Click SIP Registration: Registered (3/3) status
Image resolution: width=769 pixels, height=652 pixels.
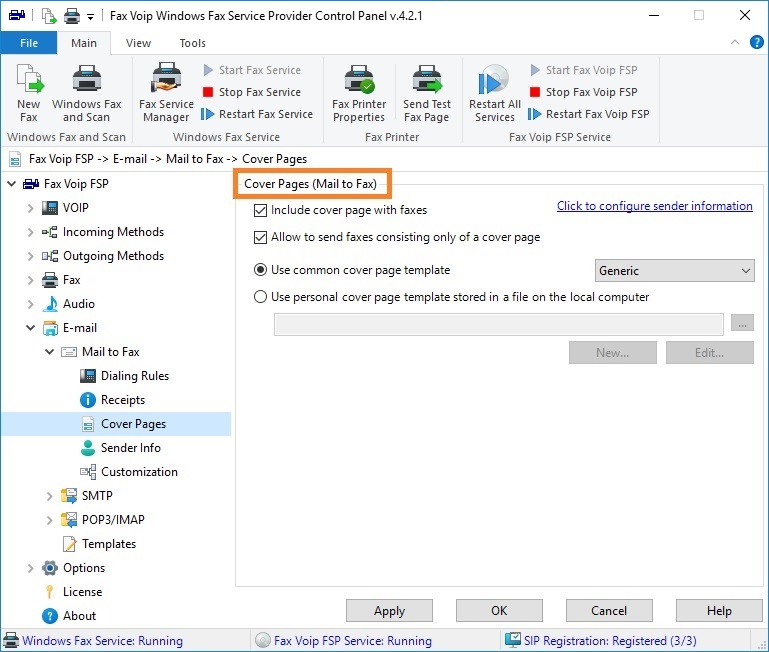click(610, 641)
